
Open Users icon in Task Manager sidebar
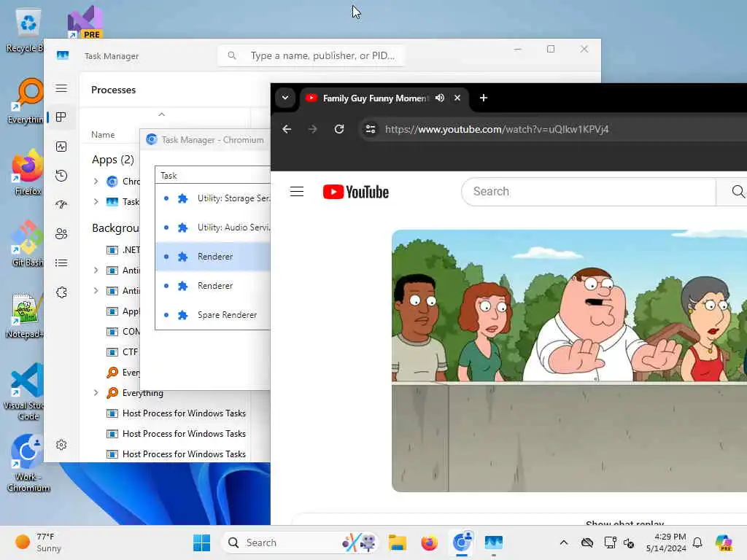pos(61,234)
